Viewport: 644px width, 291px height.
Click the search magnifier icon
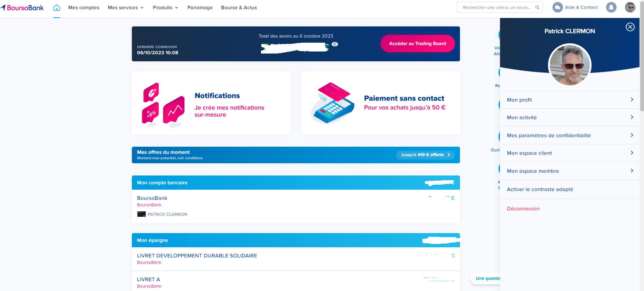pos(537,7)
